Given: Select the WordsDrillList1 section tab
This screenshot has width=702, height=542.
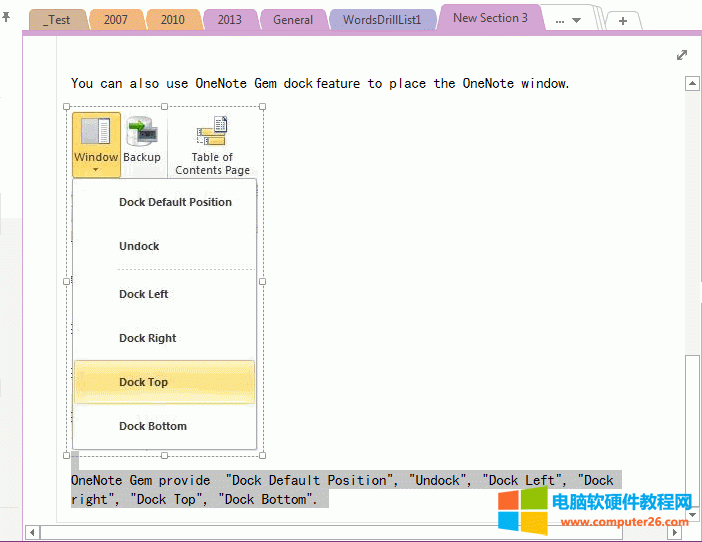Looking at the screenshot, I should 382,20.
